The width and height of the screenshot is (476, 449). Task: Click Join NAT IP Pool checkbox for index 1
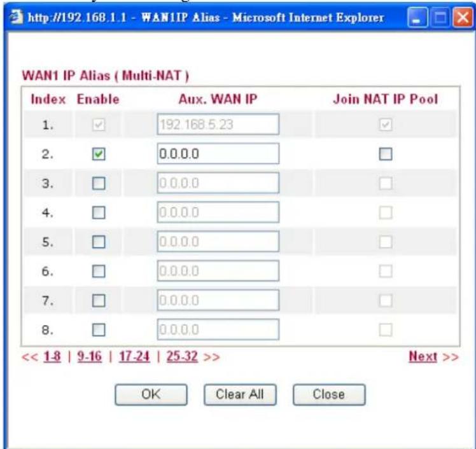point(386,125)
